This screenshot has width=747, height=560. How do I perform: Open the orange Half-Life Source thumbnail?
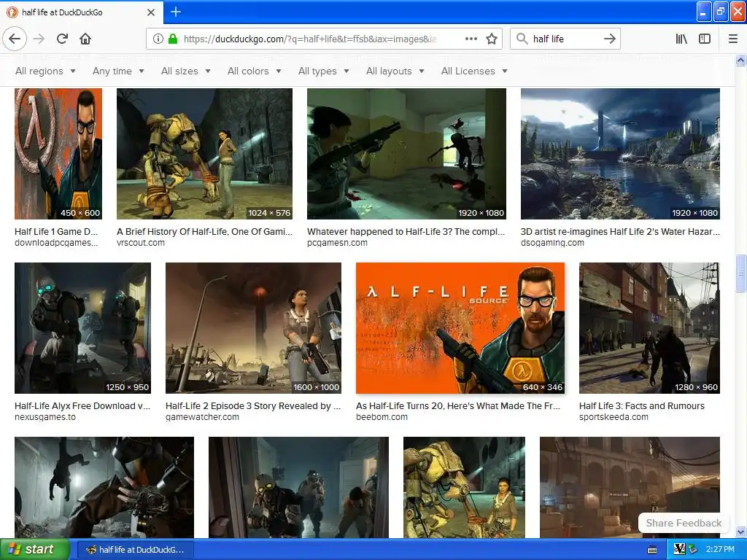[x=460, y=328]
